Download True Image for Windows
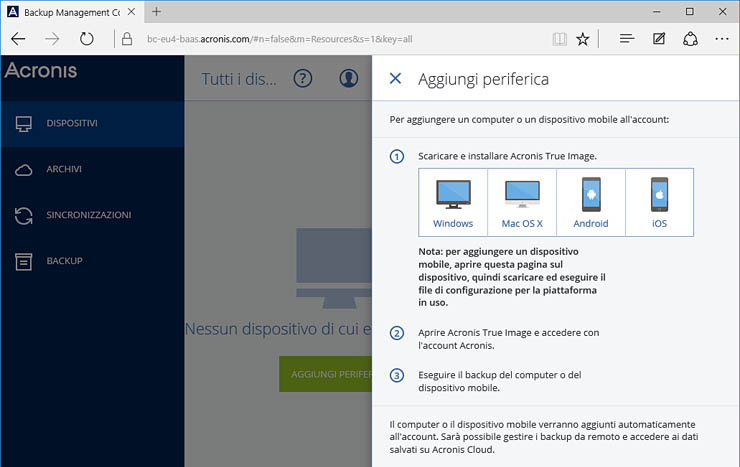The width and height of the screenshot is (740, 467). 453,202
